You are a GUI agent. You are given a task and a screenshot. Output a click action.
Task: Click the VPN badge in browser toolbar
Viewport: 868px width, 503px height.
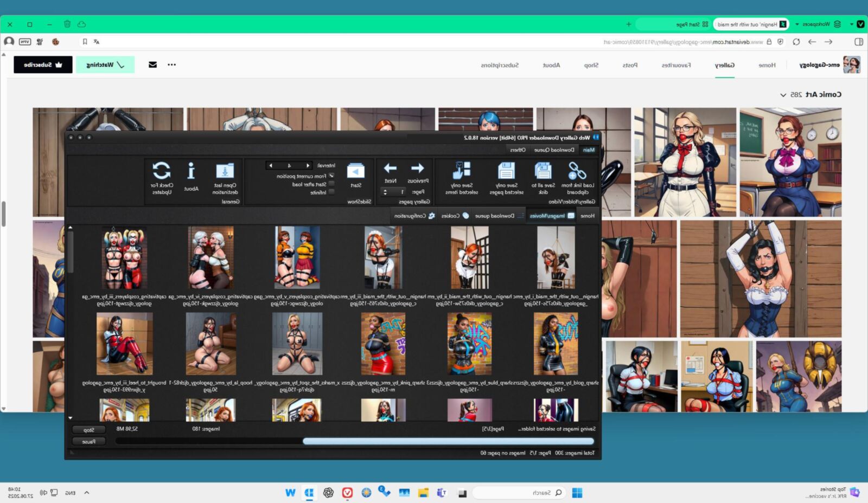(x=25, y=42)
